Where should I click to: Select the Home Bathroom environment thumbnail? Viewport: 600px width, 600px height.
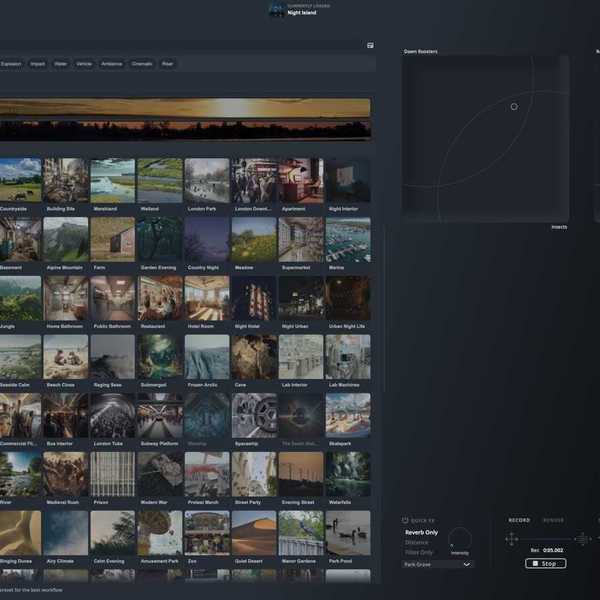(66, 298)
